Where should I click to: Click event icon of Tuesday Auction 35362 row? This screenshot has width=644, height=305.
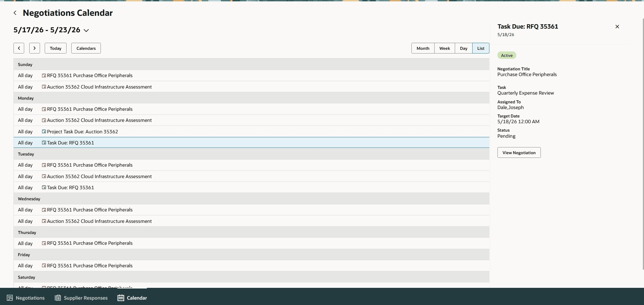tap(44, 176)
